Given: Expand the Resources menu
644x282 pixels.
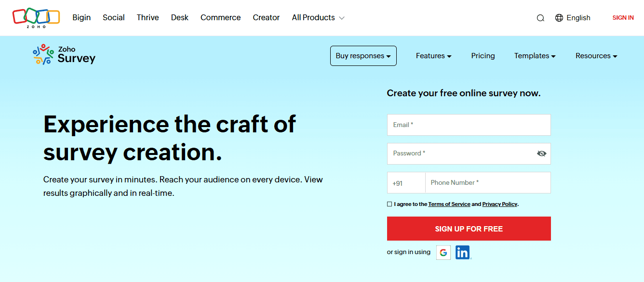Looking at the screenshot, I should coord(596,56).
